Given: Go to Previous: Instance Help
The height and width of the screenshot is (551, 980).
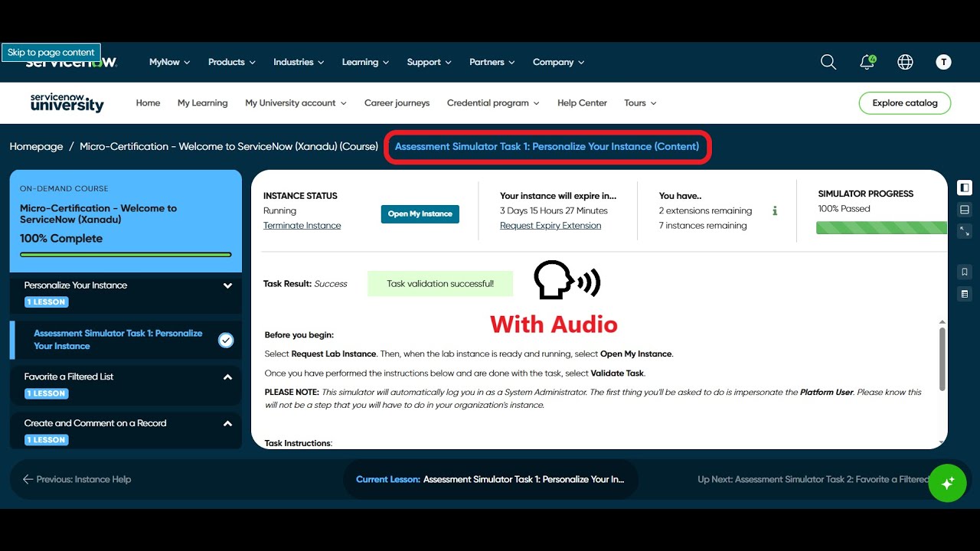Looking at the screenshot, I should pos(77,479).
